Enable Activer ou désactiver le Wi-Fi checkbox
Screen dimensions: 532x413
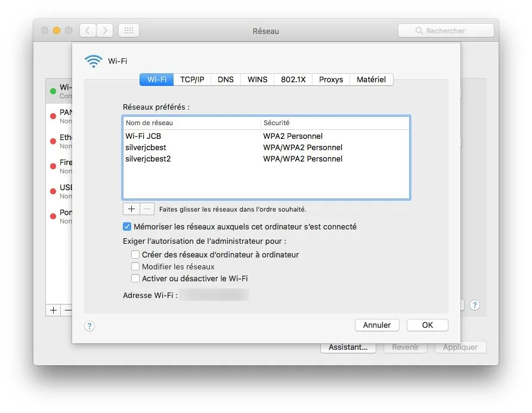point(135,278)
